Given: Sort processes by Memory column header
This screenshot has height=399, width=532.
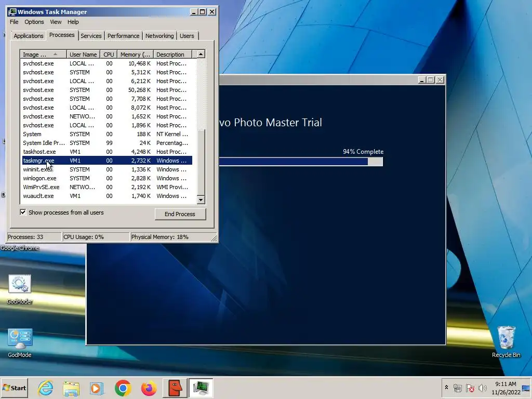Looking at the screenshot, I should point(135,54).
